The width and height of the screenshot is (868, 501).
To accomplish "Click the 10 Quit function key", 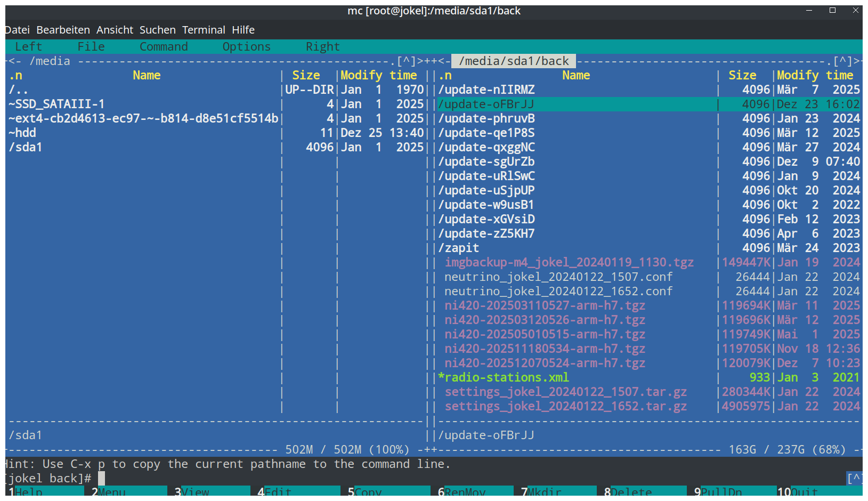I will tap(797, 491).
